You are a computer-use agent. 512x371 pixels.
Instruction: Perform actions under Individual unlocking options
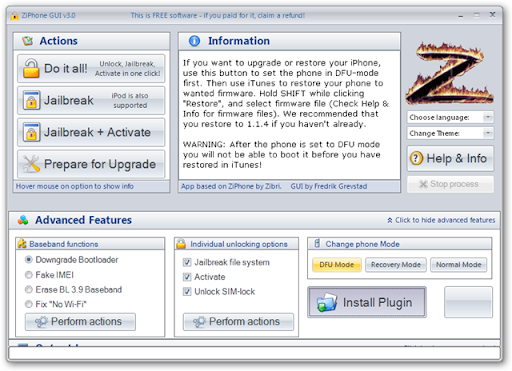point(238,322)
